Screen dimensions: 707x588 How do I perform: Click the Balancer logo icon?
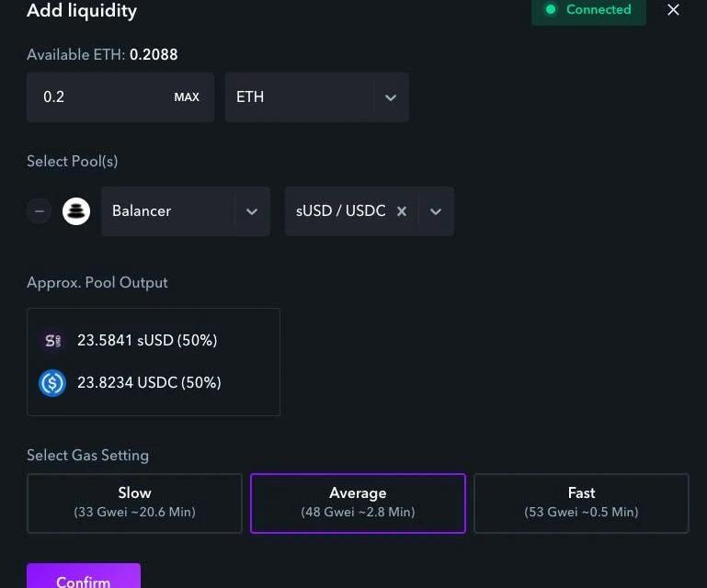76,211
